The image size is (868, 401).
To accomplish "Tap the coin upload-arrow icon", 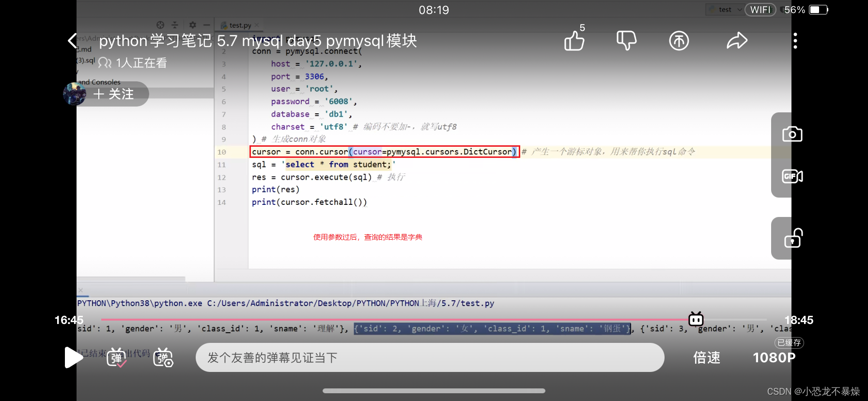I will [x=679, y=41].
